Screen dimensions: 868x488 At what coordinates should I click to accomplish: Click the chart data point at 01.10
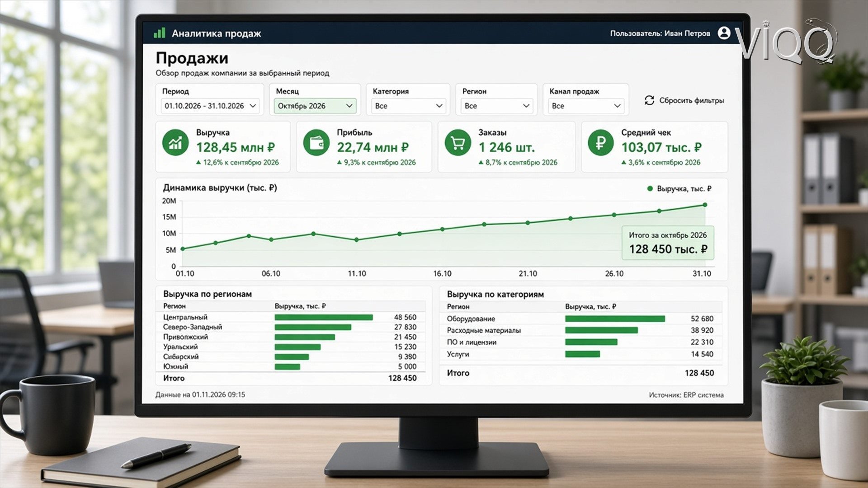point(183,249)
